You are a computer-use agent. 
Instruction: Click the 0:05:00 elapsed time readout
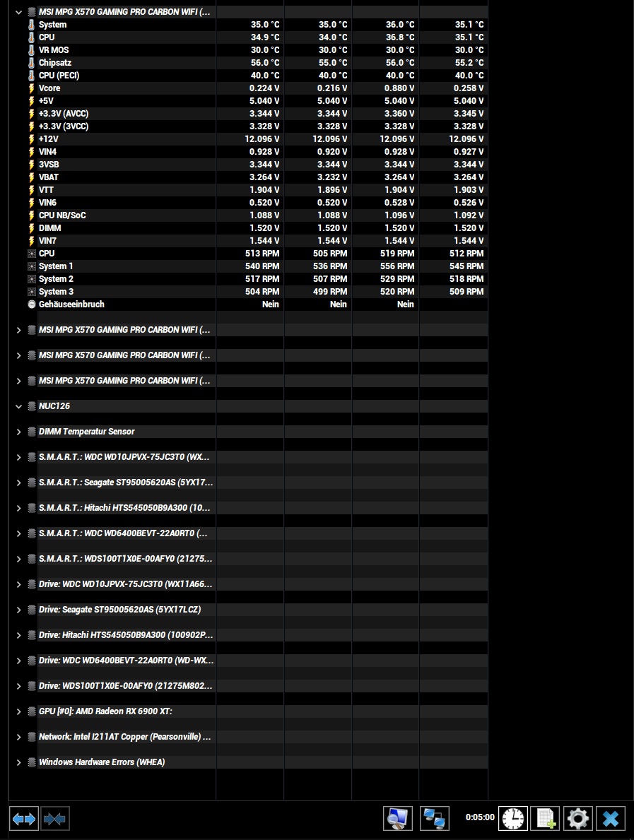(480, 817)
